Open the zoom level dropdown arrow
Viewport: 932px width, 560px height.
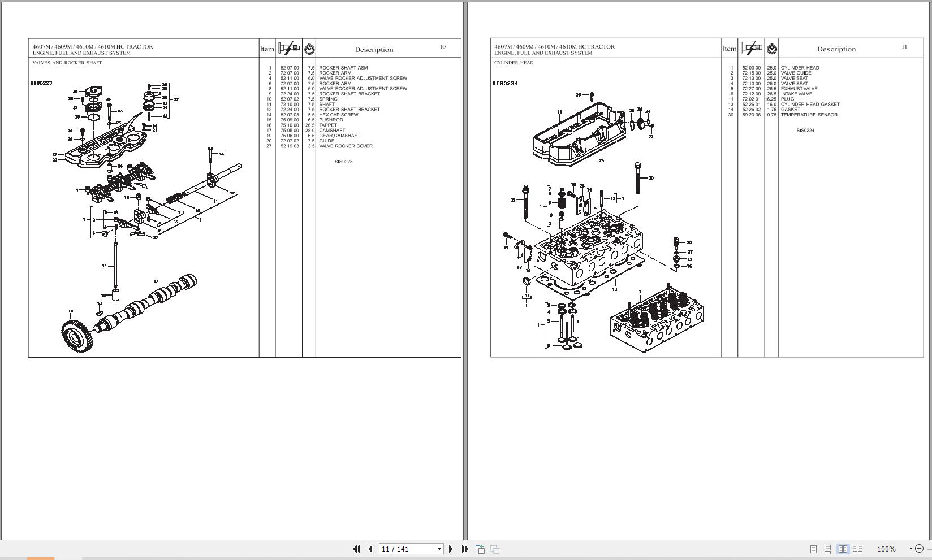point(911,549)
